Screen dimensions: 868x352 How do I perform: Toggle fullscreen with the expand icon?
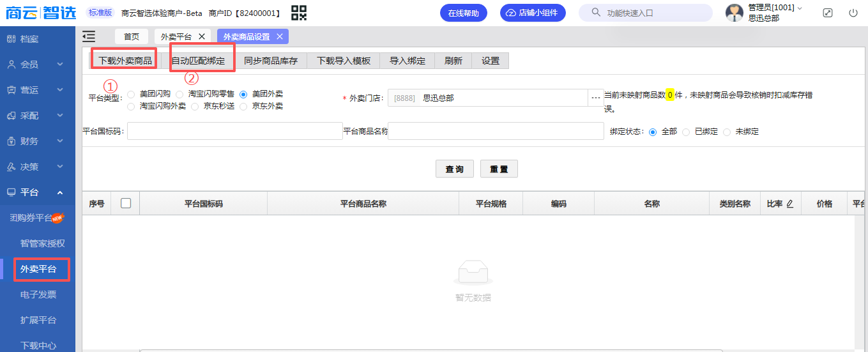(828, 13)
